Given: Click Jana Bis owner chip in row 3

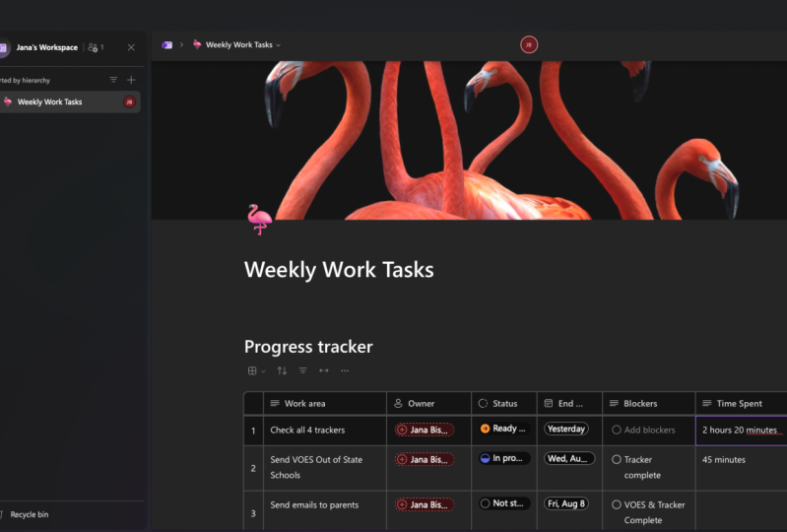Looking at the screenshot, I should [425, 504].
